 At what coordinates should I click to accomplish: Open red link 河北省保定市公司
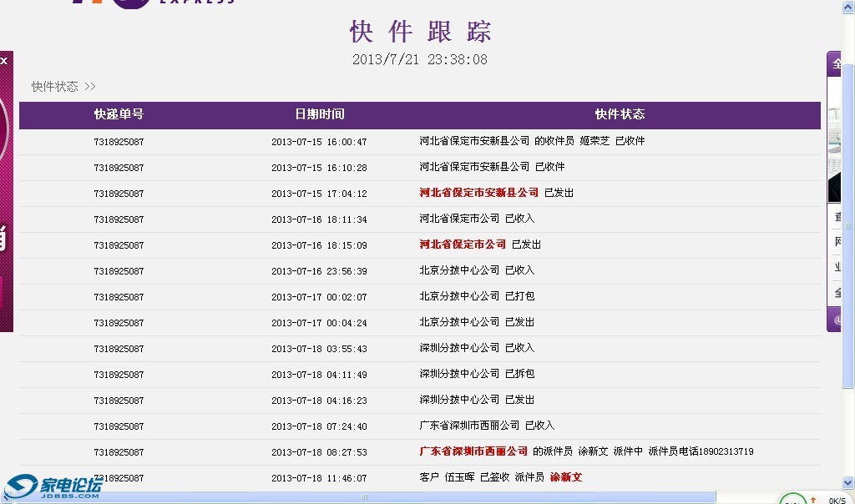click(463, 244)
